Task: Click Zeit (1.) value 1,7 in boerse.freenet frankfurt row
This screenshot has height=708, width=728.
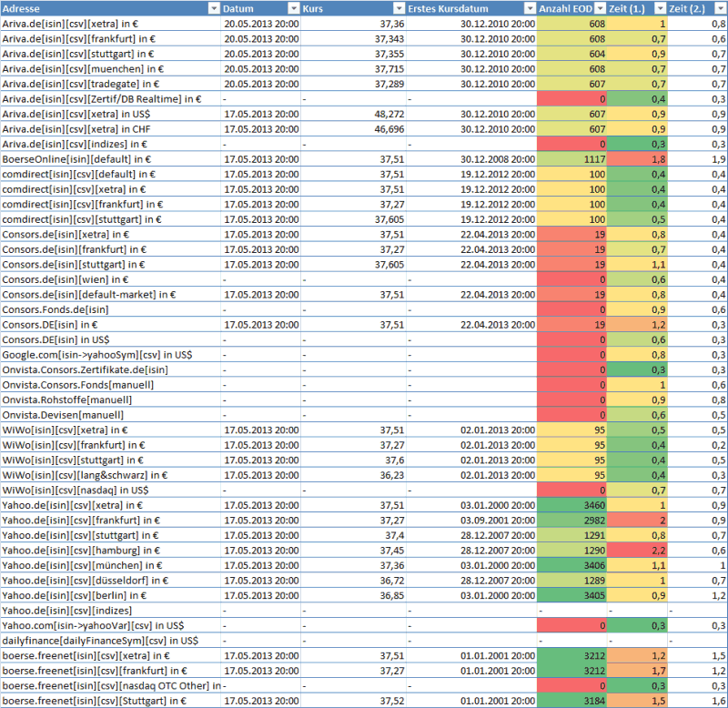Action: click(x=637, y=671)
